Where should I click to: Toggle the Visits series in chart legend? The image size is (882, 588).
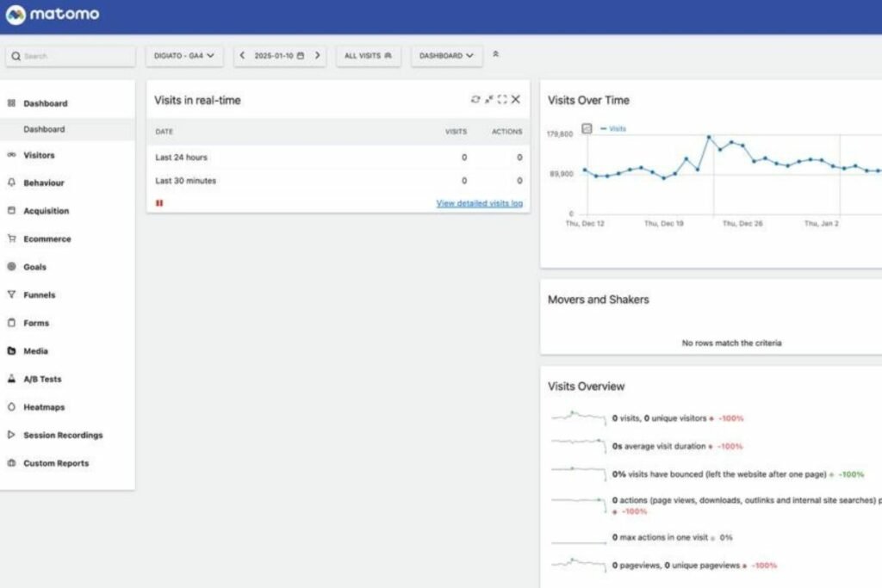click(x=614, y=128)
